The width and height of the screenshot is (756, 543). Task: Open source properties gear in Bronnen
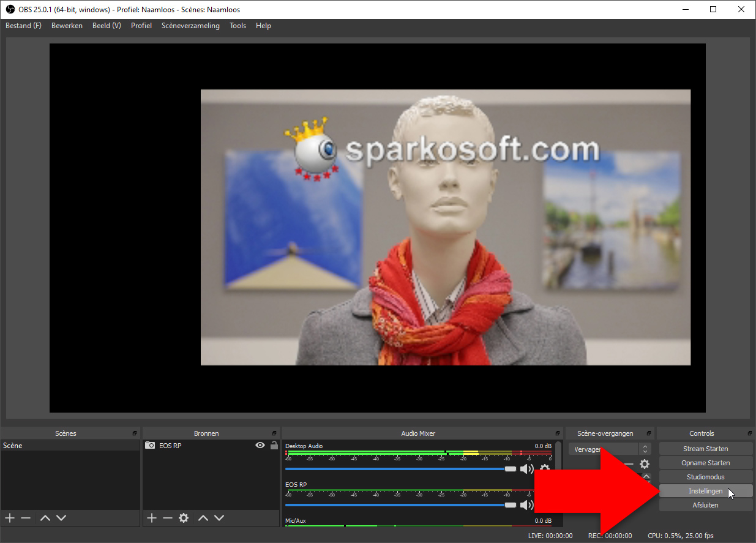click(x=184, y=518)
